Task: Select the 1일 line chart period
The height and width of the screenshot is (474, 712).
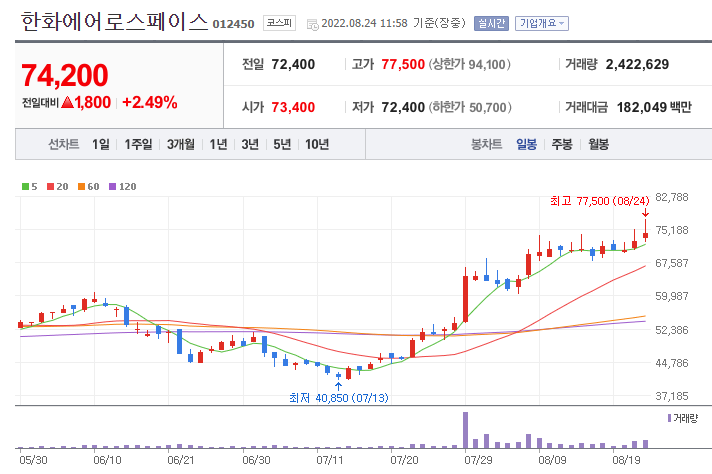Action: tap(101, 144)
